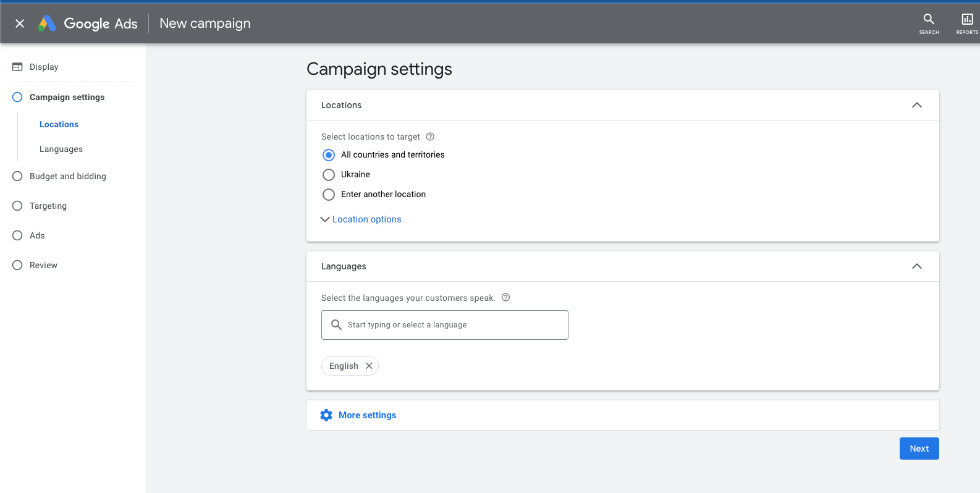Go to Budget and bidding step
This screenshot has height=493, width=980.
68,176
